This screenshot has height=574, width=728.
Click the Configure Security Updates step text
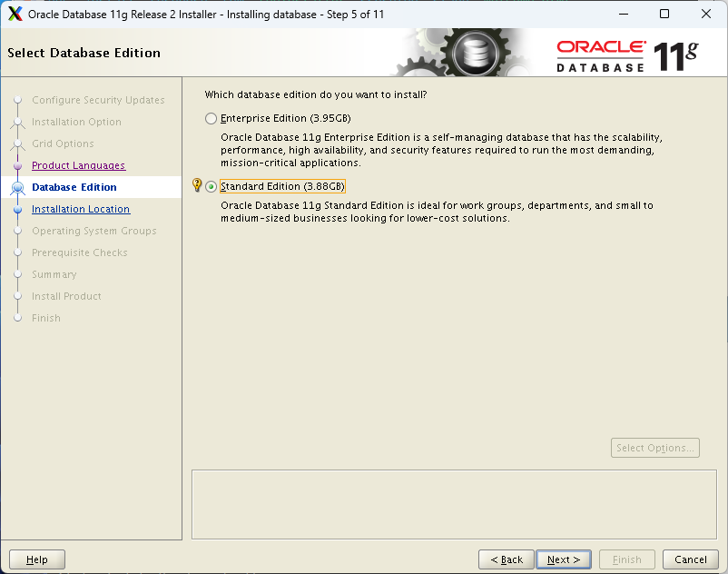coord(98,100)
